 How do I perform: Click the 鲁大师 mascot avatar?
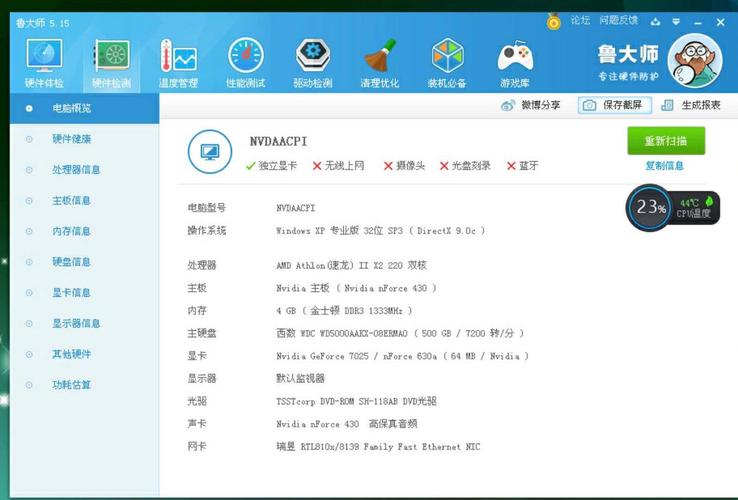coord(695,61)
